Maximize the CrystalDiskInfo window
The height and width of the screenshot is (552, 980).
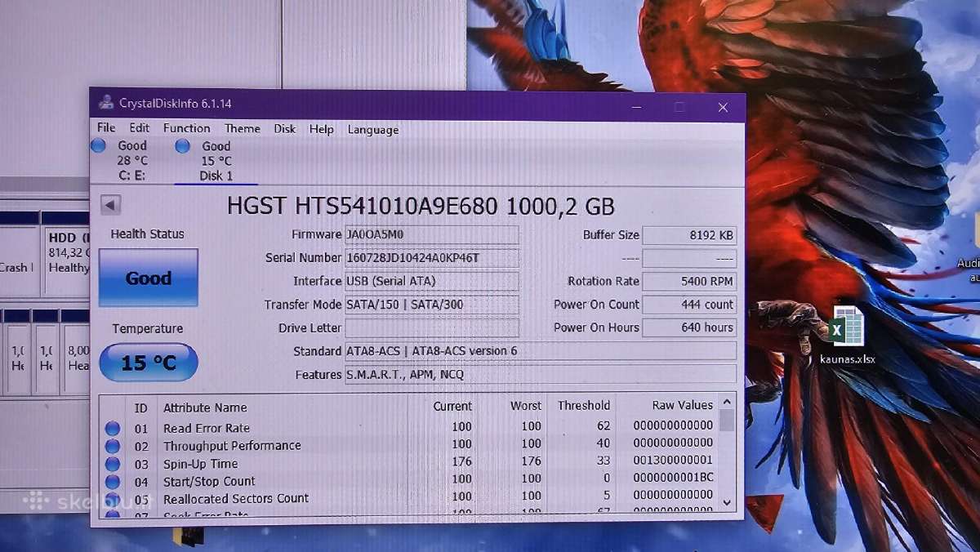(x=679, y=107)
